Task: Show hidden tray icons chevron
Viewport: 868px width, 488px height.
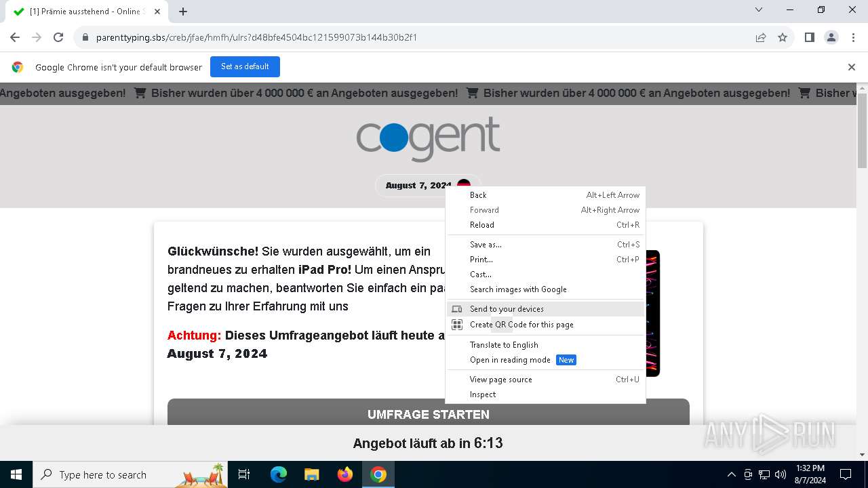Action: click(x=732, y=474)
